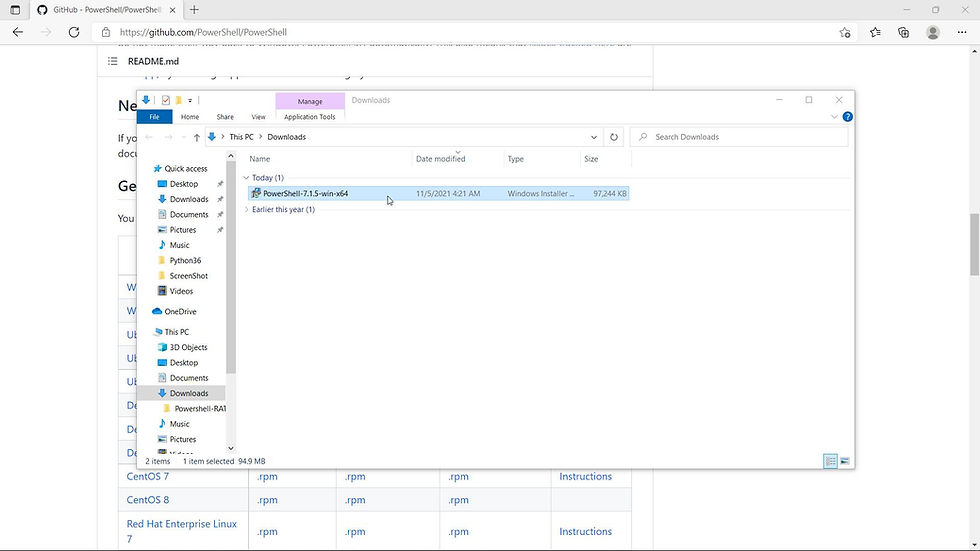Open CentOS 7 link on GitHub page
This screenshot has height=551, width=980.
click(x=148, y=477)
